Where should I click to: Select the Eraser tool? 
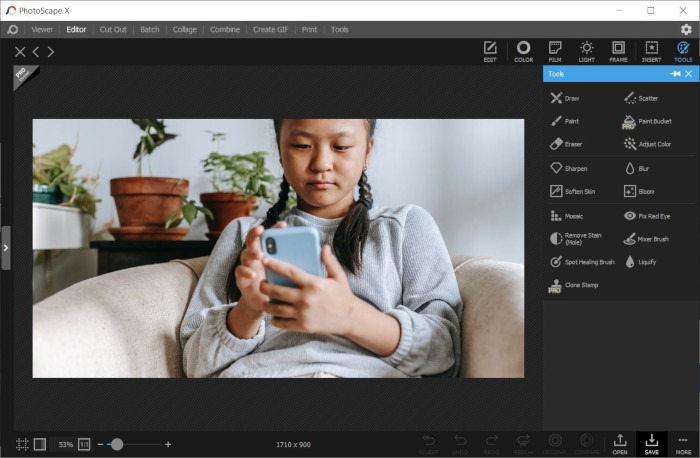tap(566, 144)
